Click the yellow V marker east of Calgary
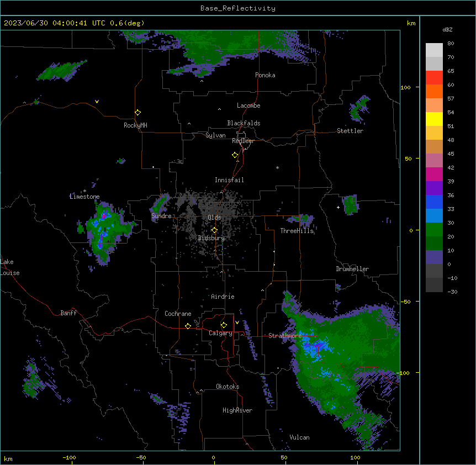The height and width of the screenshot is (465, 476). (x=237, y=323)
